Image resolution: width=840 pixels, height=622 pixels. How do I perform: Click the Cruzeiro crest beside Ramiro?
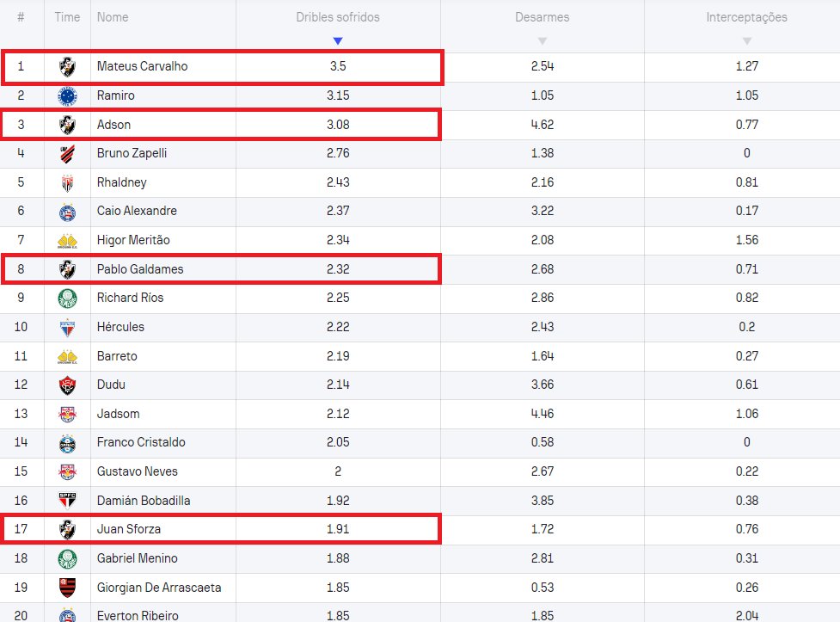[x=67, y=95]
